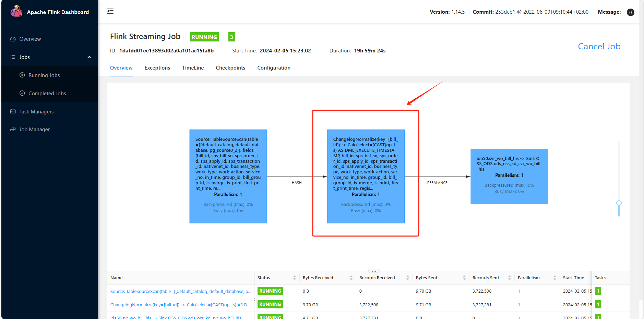Collapse the sidebar with the menu fold icon
This screenshot has width=644, height=319.
(110, 11)
